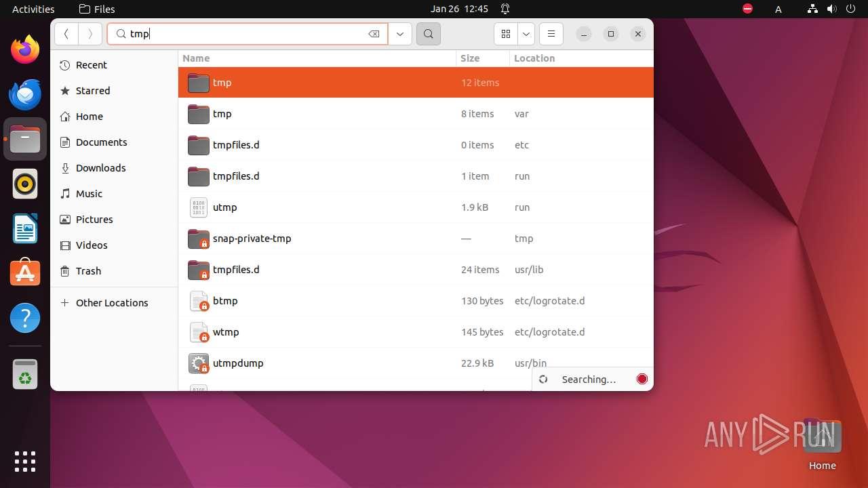Open Downloads in sidebar
Image resolution: width=868 pixels, height=488 pixels.
point(114,168)
